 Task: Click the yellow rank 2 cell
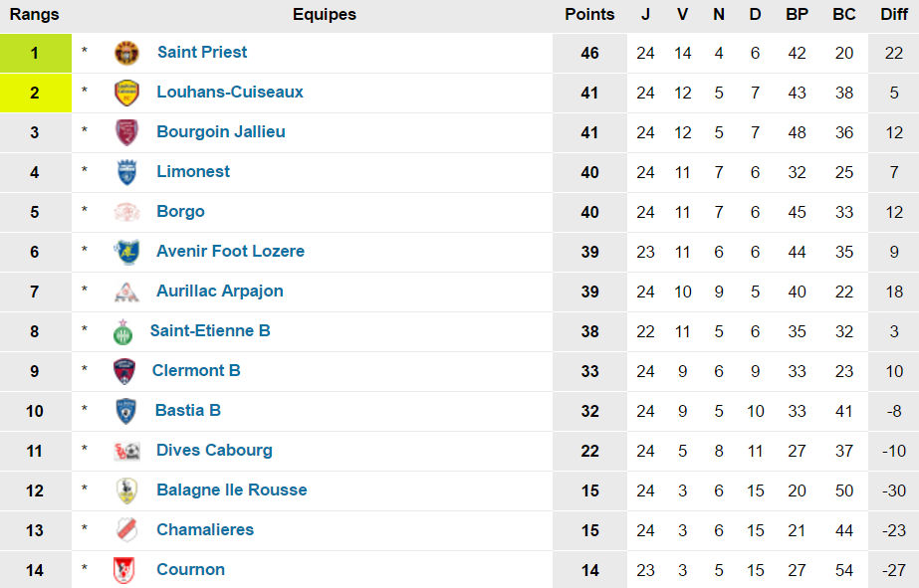click(x=35, y=93)
